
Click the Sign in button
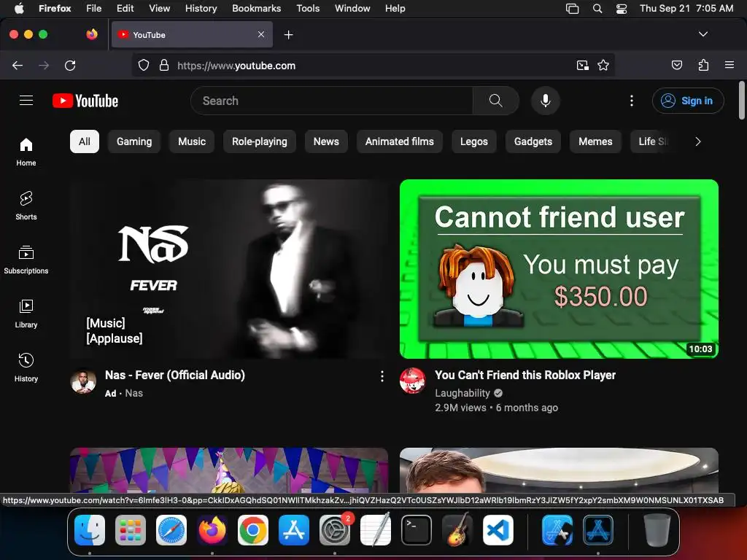pyautogui.click(x=688, y=101)
